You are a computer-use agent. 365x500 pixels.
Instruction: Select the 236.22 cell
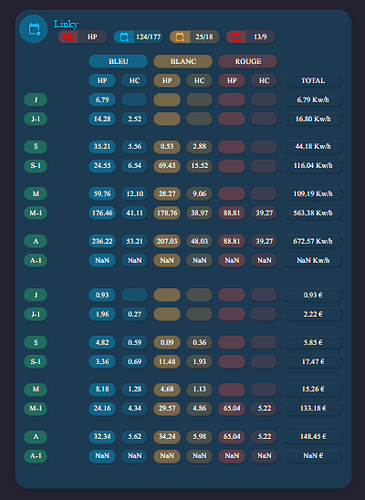coord(102,241)
